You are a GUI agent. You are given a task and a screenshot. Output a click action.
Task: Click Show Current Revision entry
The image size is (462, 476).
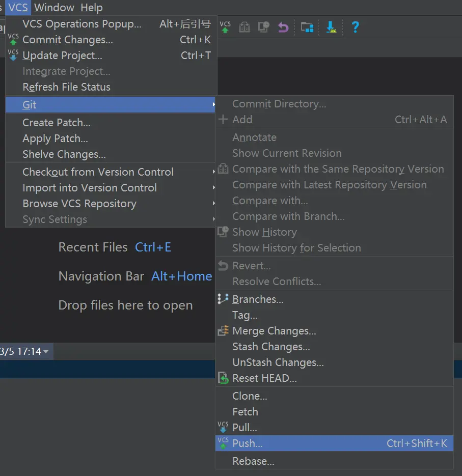coord(334,153)
